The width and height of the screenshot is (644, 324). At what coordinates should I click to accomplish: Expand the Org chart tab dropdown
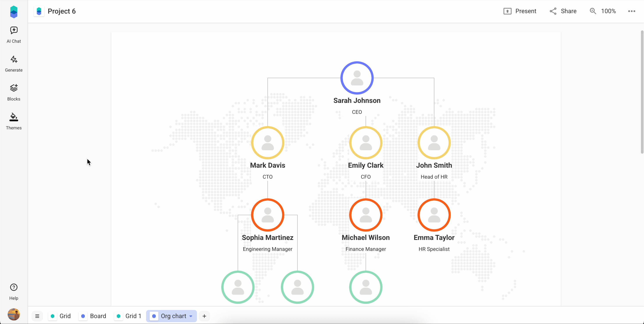click(x=191, y=316)
